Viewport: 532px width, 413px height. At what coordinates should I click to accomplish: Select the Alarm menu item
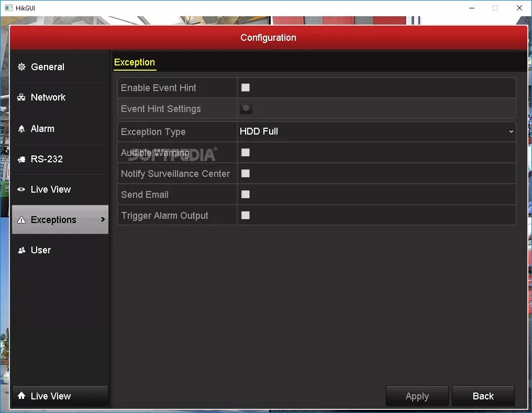pyautogui.click(x=60, y=129)
